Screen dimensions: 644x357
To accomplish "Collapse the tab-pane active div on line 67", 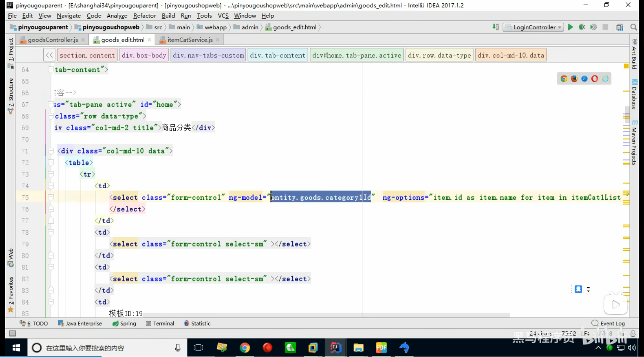I will click(x=51, y=105).
